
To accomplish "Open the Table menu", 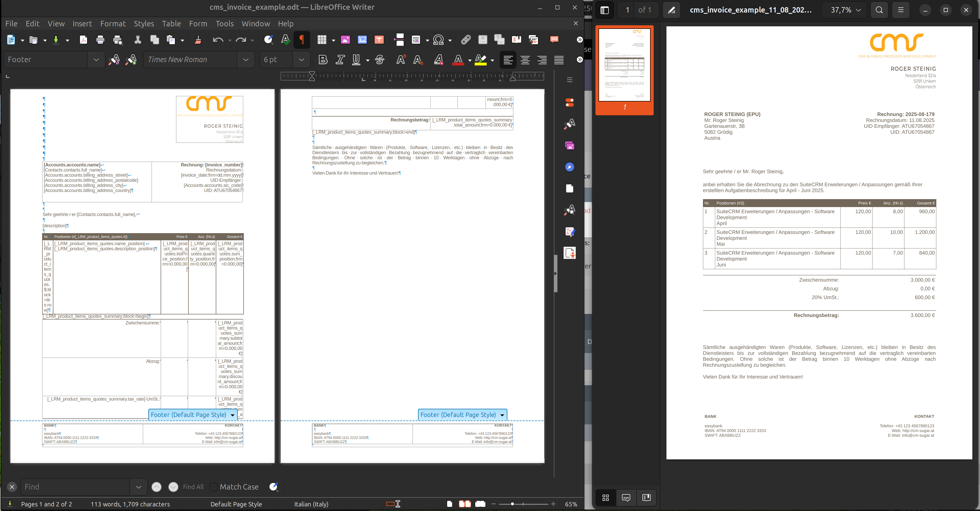I will tap(171, 24).
